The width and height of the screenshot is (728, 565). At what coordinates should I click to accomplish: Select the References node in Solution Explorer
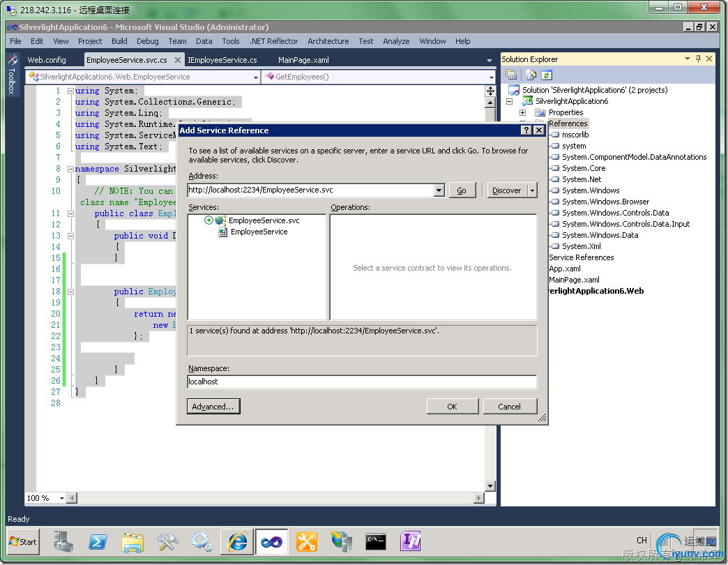click(x=568, y=123)
